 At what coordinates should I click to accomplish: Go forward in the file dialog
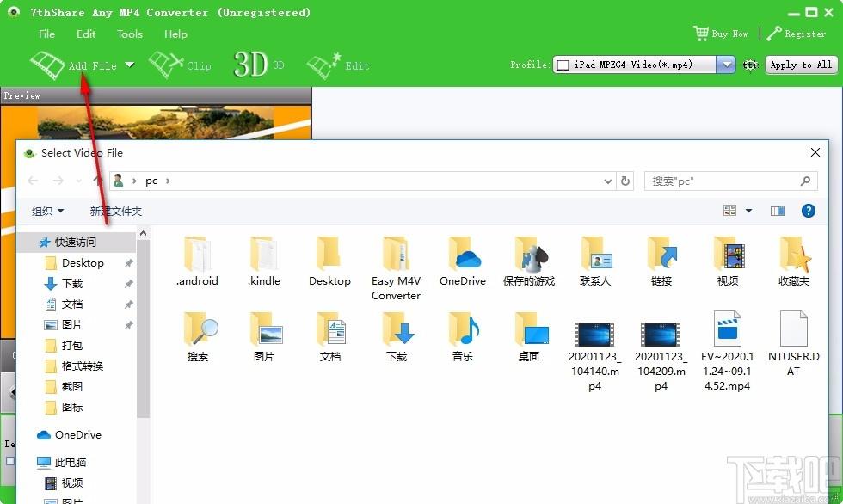point(58,181)
